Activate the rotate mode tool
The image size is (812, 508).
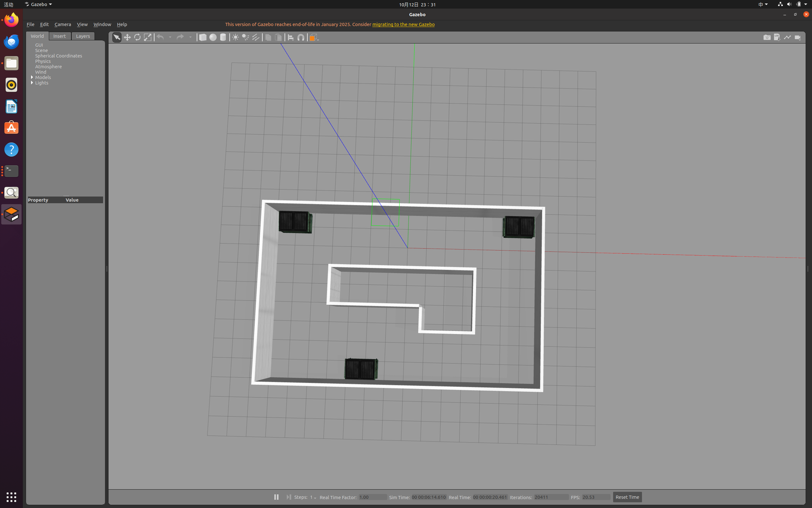coord(137,37)
